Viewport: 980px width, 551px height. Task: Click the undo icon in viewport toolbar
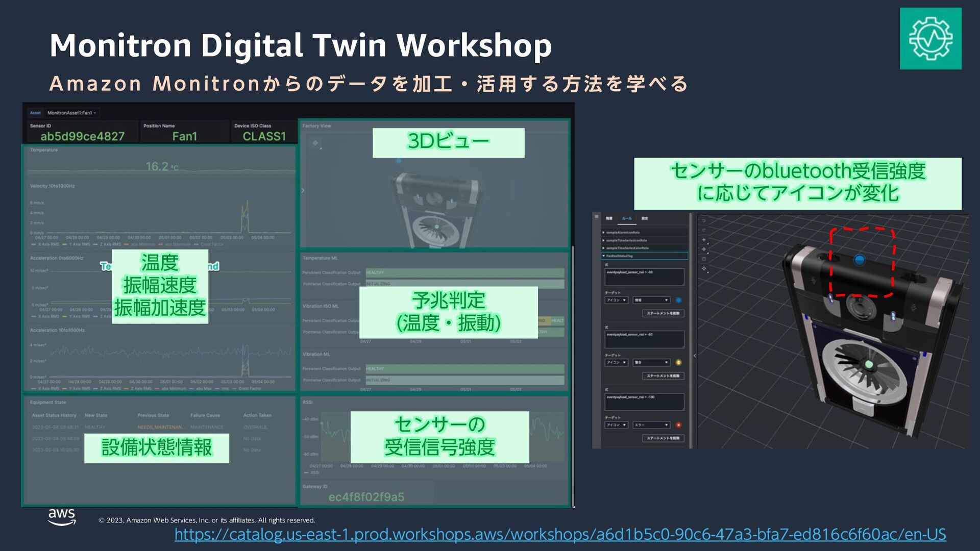(x=704, y=221)
